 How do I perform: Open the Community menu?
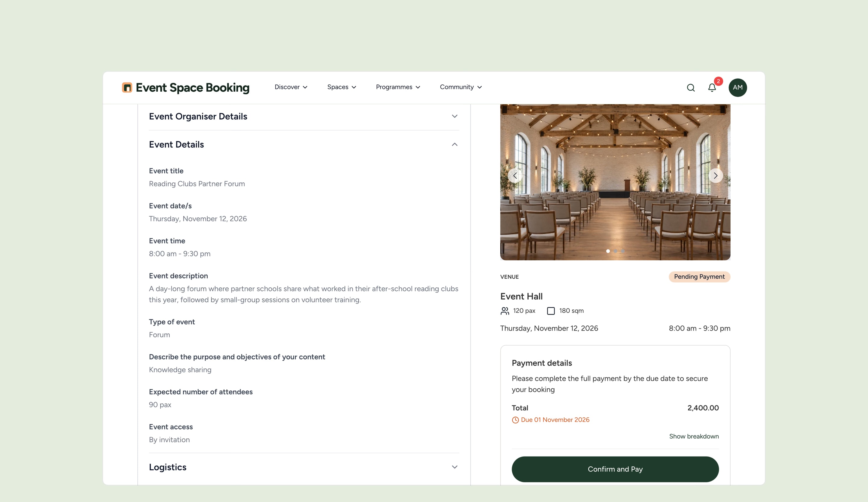click(x=461, y=87)
